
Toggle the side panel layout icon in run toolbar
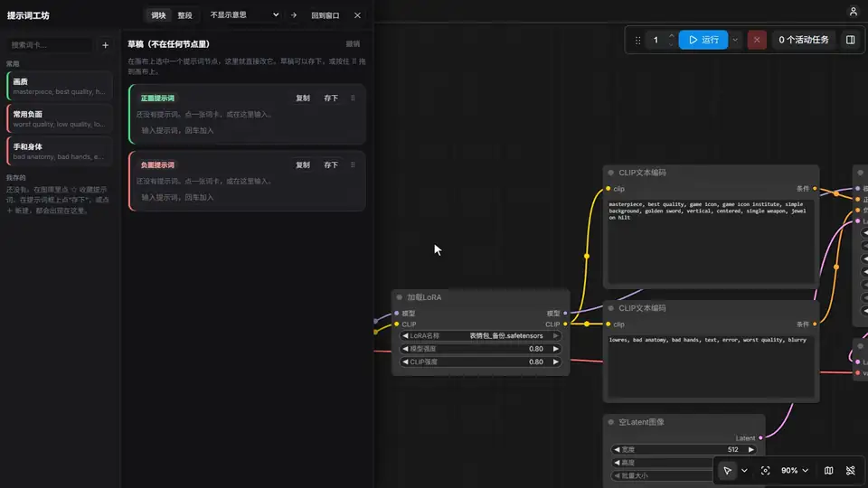pos(850,40)
